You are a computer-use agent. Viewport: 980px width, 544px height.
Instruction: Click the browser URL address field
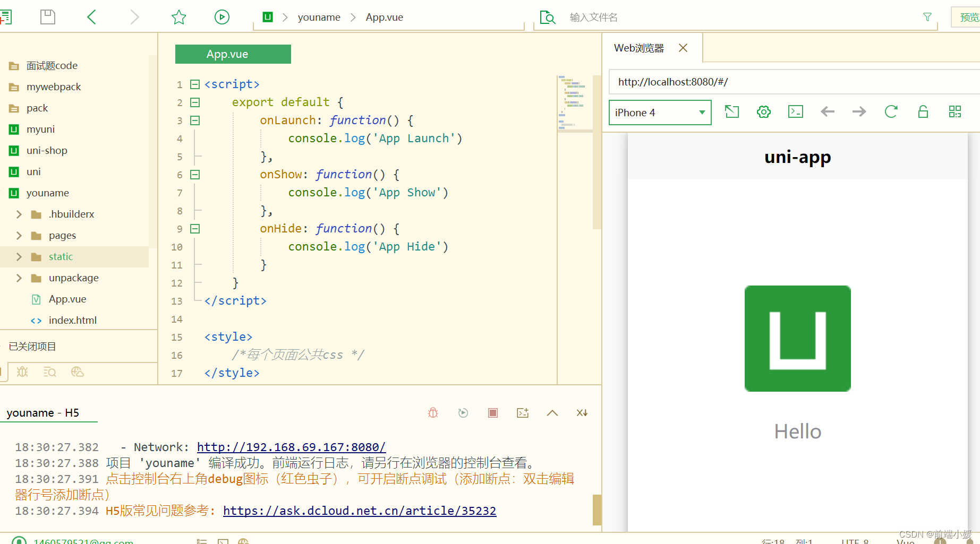click(x=794, y=82)
